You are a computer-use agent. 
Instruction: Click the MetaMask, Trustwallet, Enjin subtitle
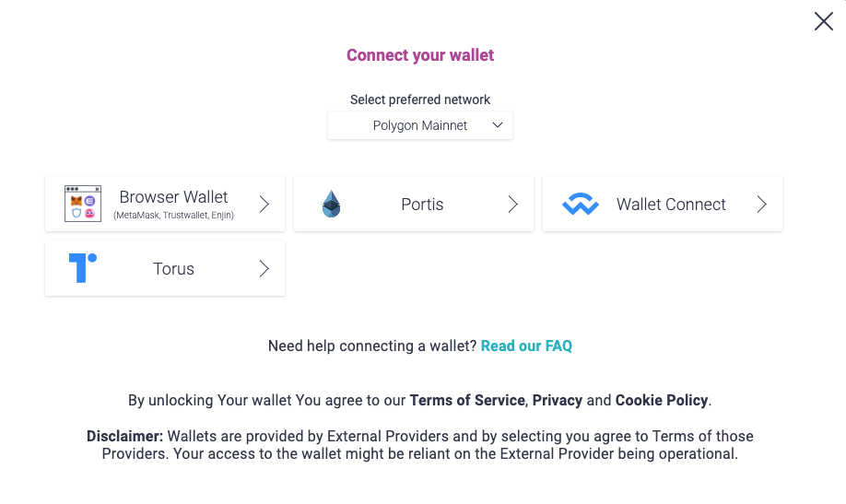point(173,216)
